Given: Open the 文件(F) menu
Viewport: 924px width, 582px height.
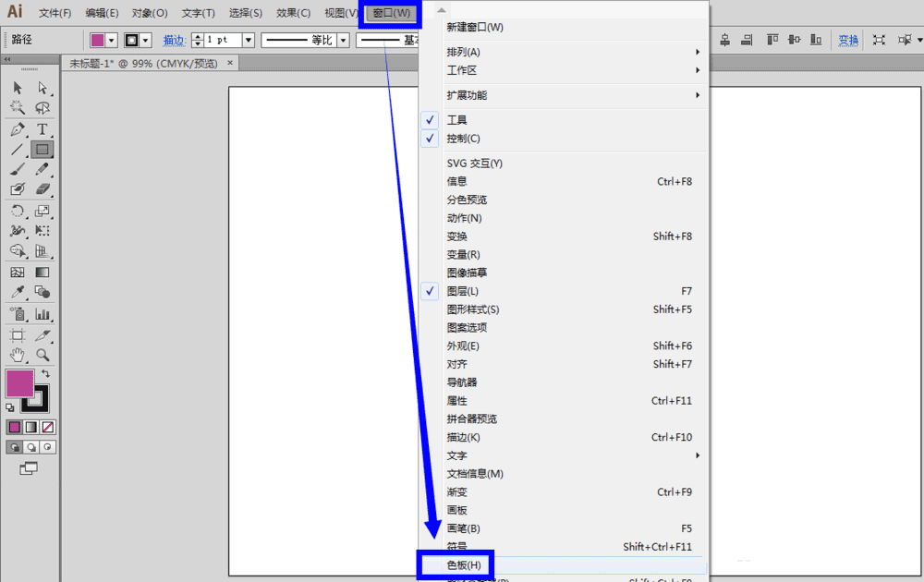Looking at the screenshot, I should tap(54, 13).
